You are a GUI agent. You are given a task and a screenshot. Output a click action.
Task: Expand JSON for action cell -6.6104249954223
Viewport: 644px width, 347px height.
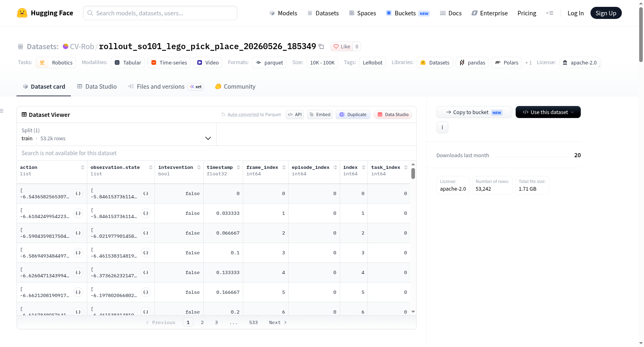click(78, 213)
